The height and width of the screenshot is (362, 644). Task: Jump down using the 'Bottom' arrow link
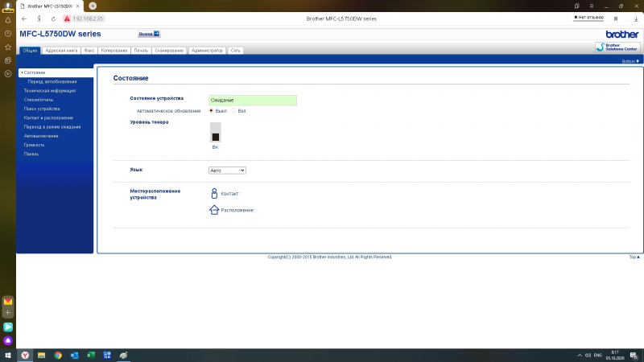pos(631,60)
